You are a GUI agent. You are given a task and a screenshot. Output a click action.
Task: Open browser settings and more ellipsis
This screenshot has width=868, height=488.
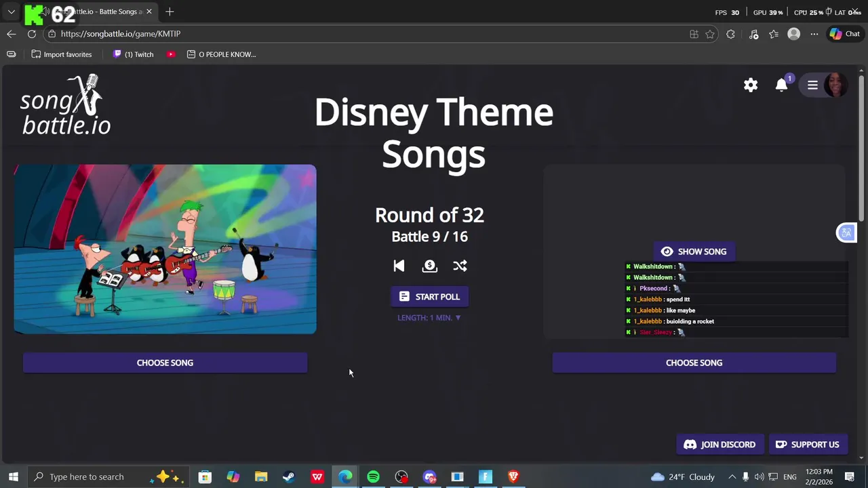pos(814,34)
